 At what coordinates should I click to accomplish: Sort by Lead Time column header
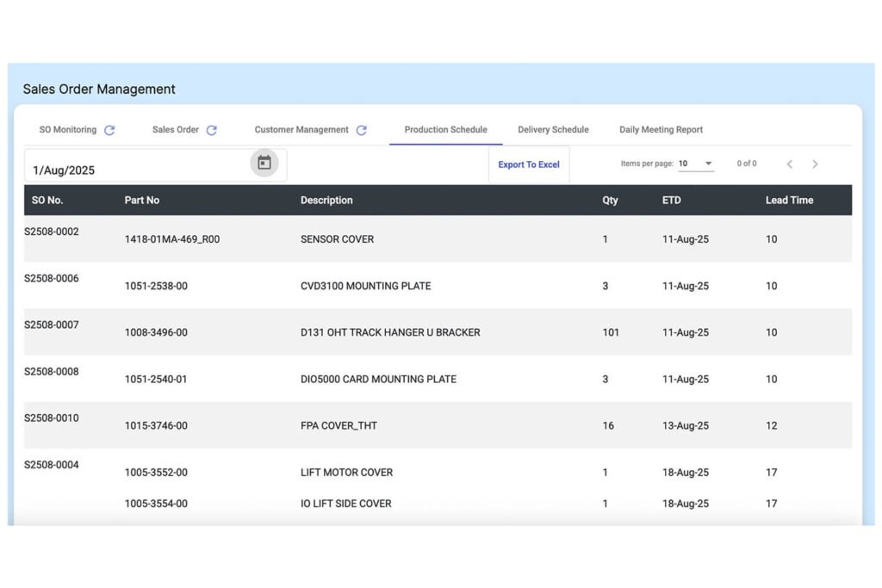tap(789, 201)
